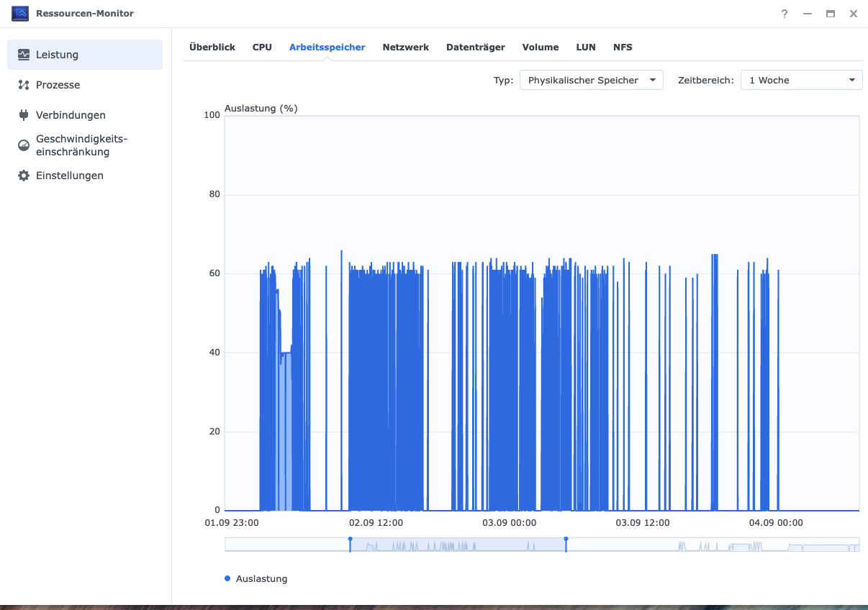Open the Einstellungen section

pyautogui.click(x=85, y=176)
